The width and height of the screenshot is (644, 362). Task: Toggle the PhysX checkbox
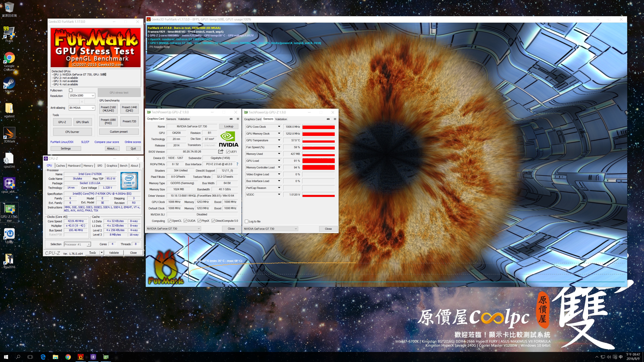tap(199, 221)
